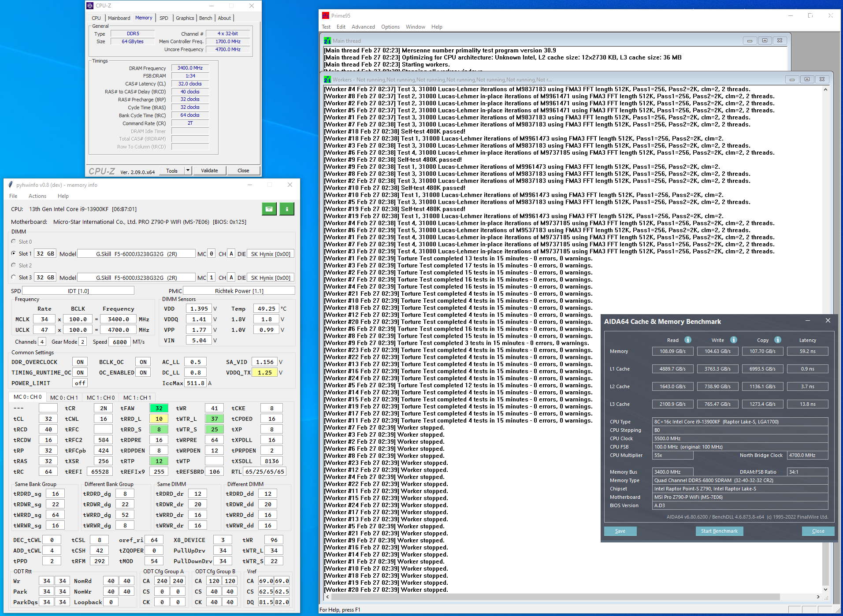This screenshot has width=843, height=616.
Task: Click the green screenshot button in pyhwinfo
Action: pyautogui.click(x=269, y=209)
